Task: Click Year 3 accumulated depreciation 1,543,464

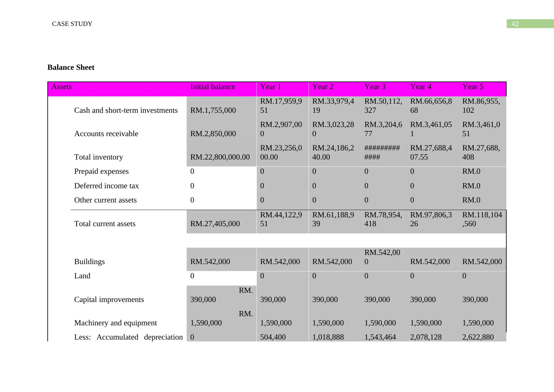Action: (x=380, y=337)
